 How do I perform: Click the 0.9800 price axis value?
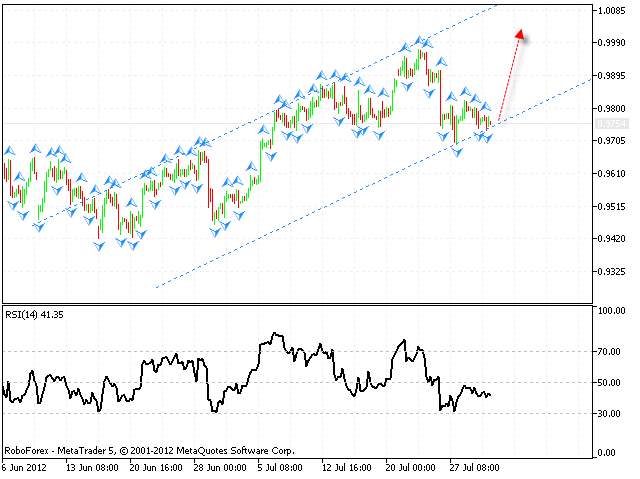point(611,109)
